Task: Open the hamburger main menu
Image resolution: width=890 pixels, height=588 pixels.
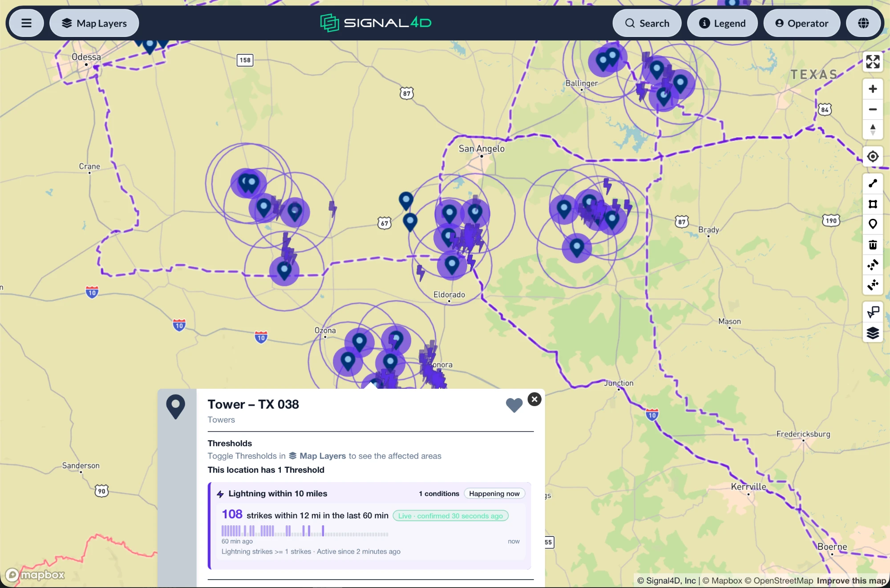Action: pyautogui.click(x=26, y=23)
